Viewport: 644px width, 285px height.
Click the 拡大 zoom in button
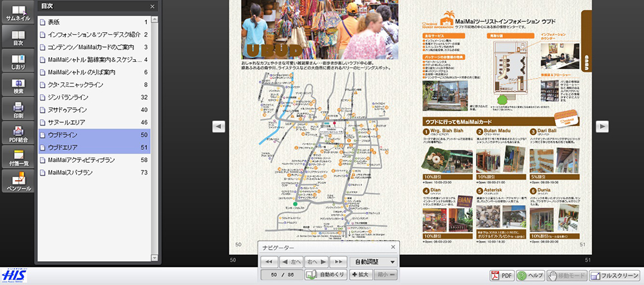pos(361,275)
